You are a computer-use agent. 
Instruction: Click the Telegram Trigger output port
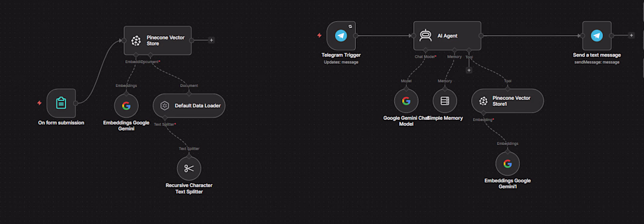coord(355,36)
